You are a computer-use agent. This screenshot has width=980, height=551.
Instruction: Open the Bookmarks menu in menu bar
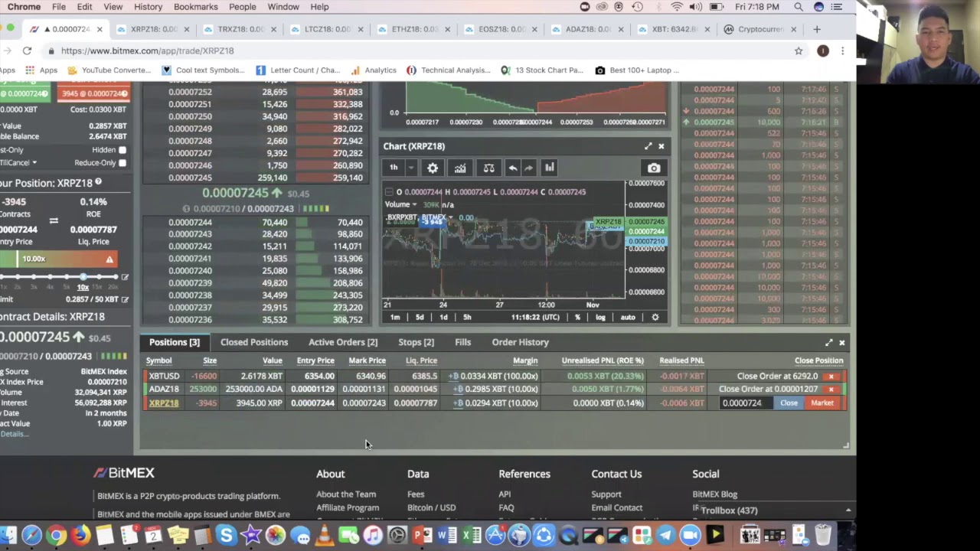tap(195, 7)
